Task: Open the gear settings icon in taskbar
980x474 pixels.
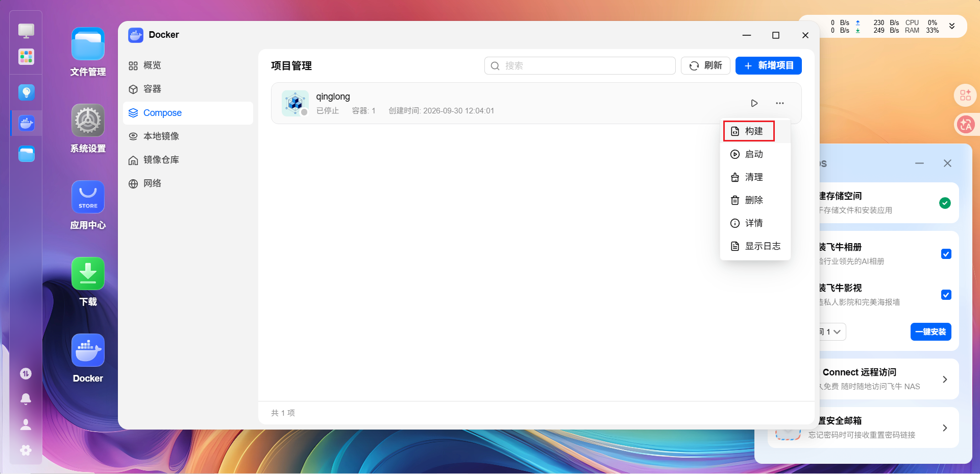Action: coord(26,450)
